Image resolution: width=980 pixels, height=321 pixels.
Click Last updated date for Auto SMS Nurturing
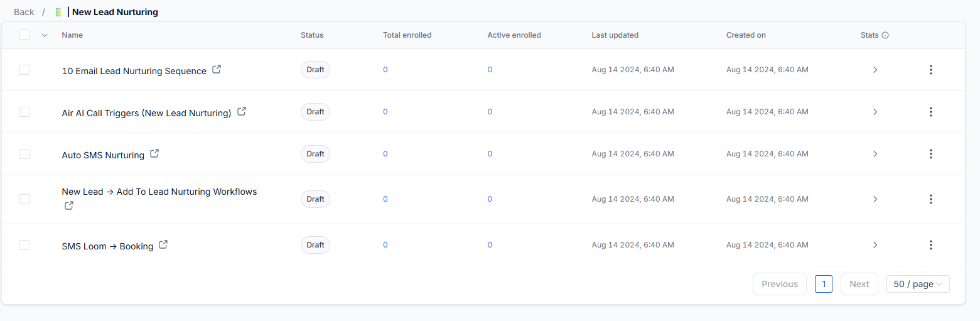tap(633, 154)
